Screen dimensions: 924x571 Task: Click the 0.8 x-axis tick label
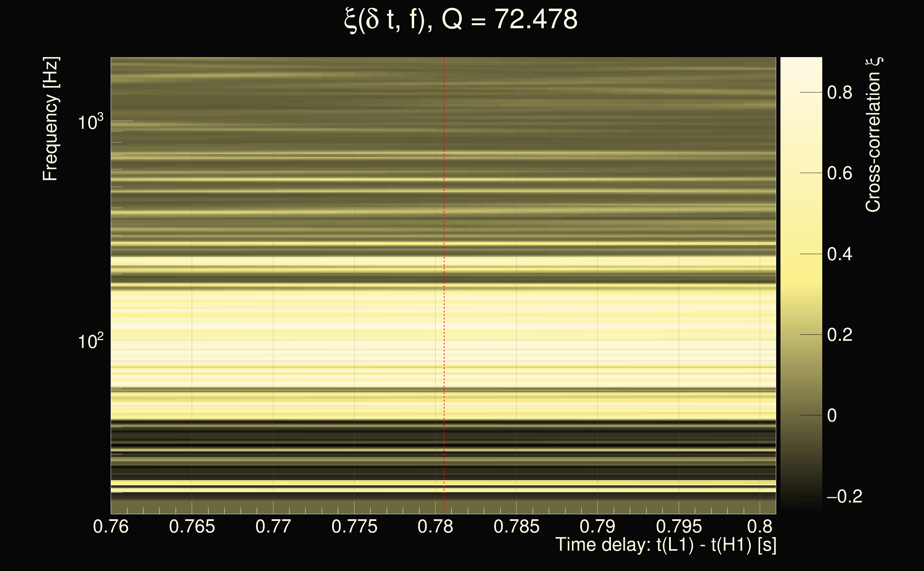pos(760,526)
